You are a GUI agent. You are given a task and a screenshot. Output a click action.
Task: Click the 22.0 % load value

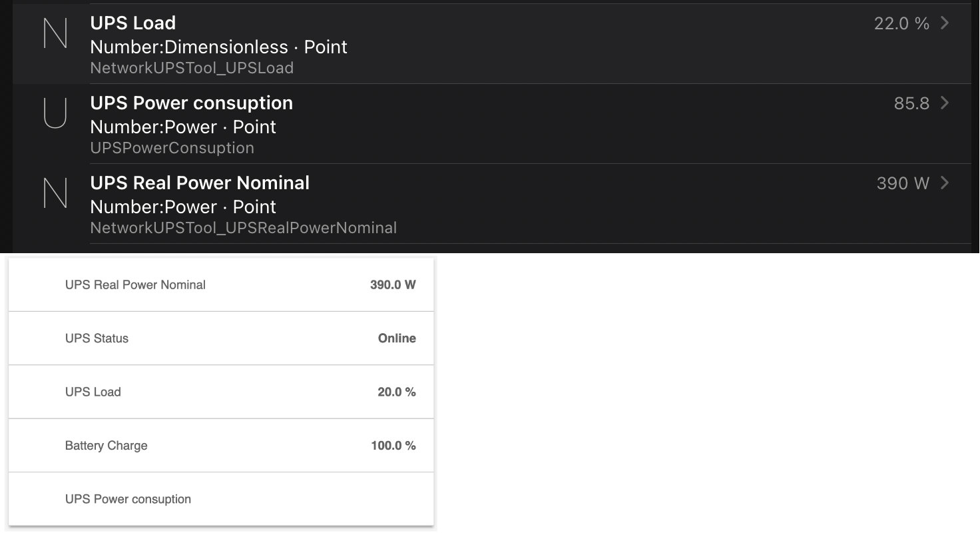pyautogui.click(x=901, y=23)
